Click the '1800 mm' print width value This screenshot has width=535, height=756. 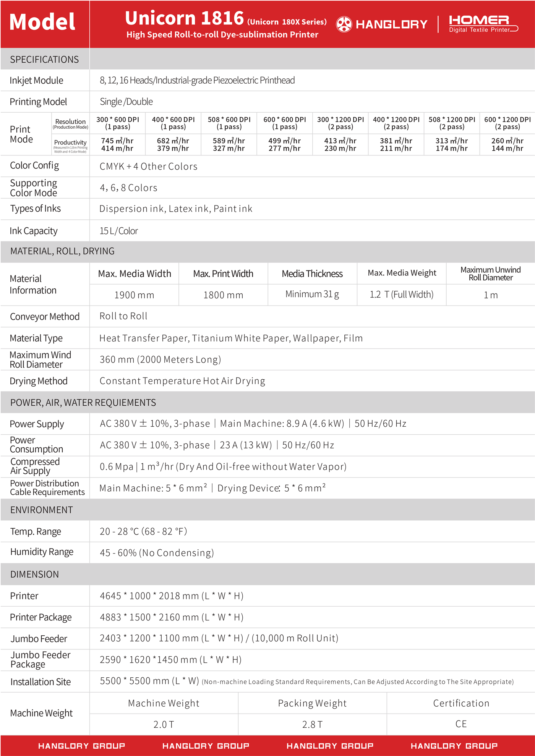[223, 295]
